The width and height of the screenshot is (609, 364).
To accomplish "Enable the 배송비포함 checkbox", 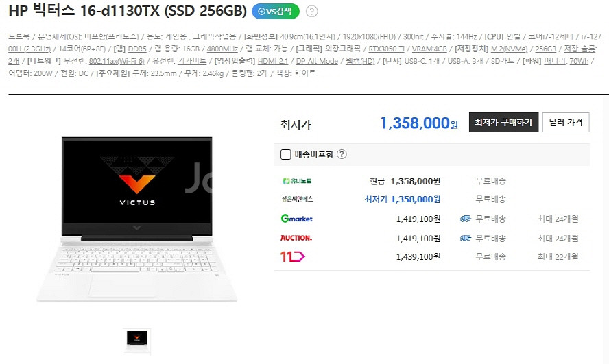I will coord(285,154).
